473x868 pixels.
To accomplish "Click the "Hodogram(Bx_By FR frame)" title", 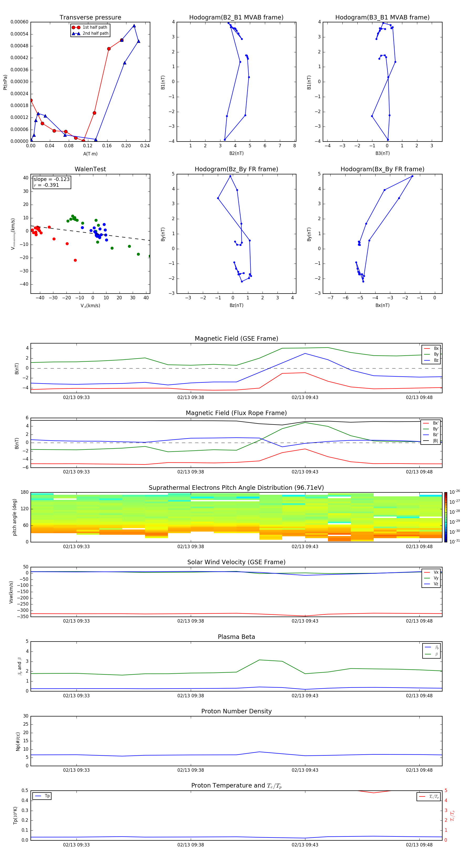I will pyautogui.click(x=382, y=169).
